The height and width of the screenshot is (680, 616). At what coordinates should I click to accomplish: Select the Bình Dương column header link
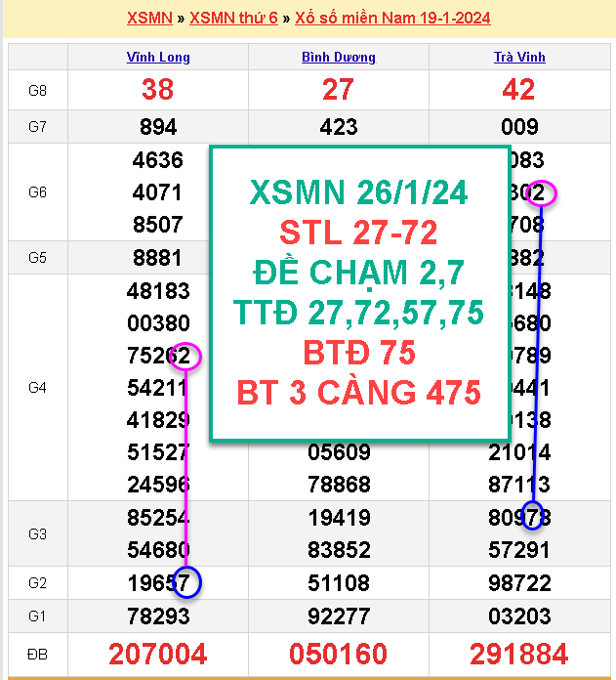(338, 57)
